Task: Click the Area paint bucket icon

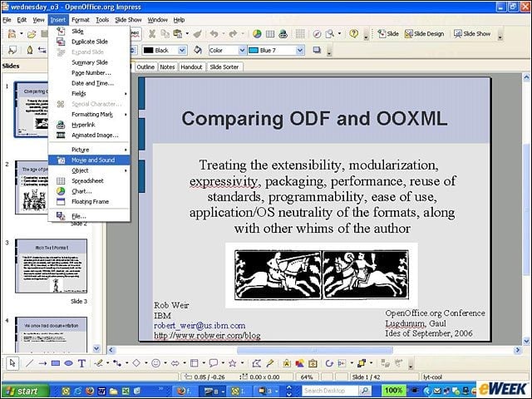Action: [198, 50]
